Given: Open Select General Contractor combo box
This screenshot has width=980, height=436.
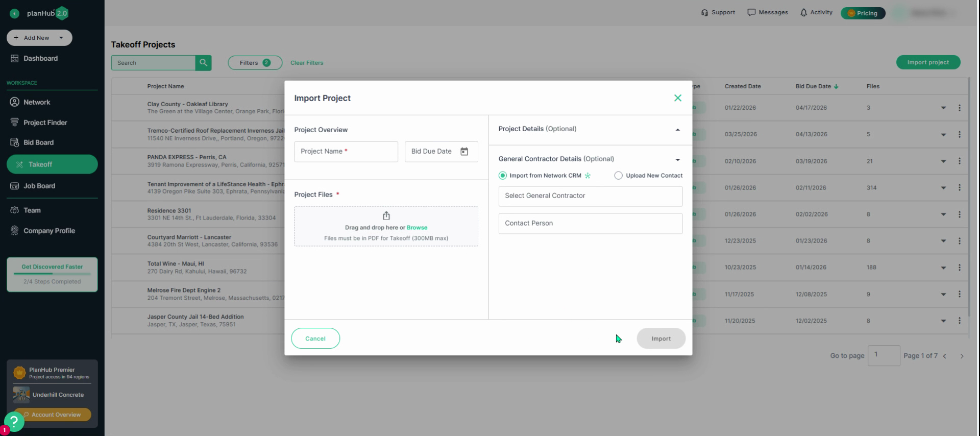Looking at the screenshot, I should (590, 196).
